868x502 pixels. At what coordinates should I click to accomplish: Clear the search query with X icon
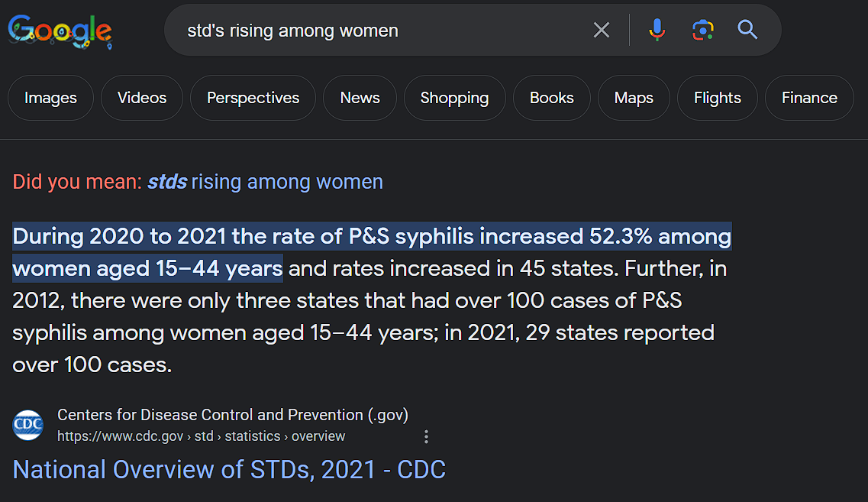tap(601, 30)
